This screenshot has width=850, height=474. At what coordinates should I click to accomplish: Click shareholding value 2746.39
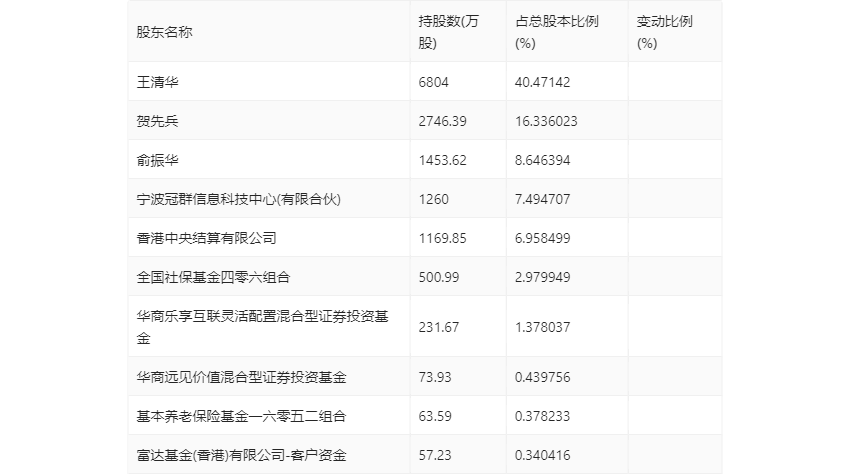tap(442, 121)
